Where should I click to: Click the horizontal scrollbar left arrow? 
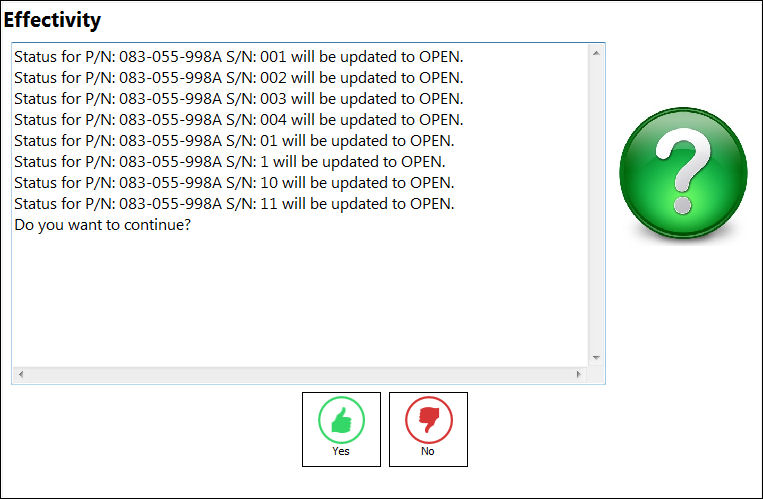[20, 374]
